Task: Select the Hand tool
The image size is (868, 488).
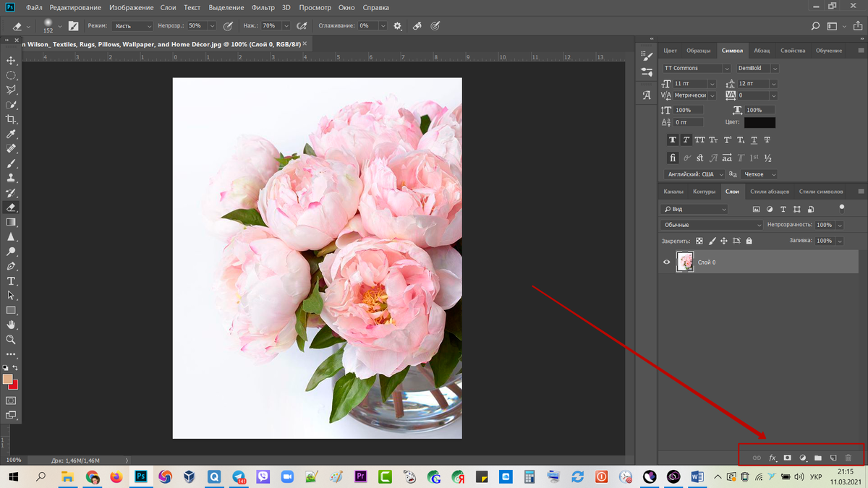Action: point(11,325)
